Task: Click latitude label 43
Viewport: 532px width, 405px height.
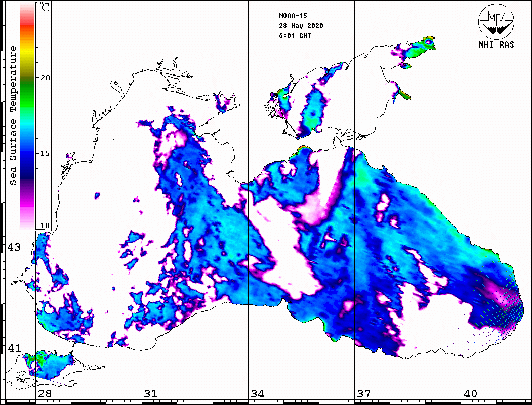Action: [14, 247]
